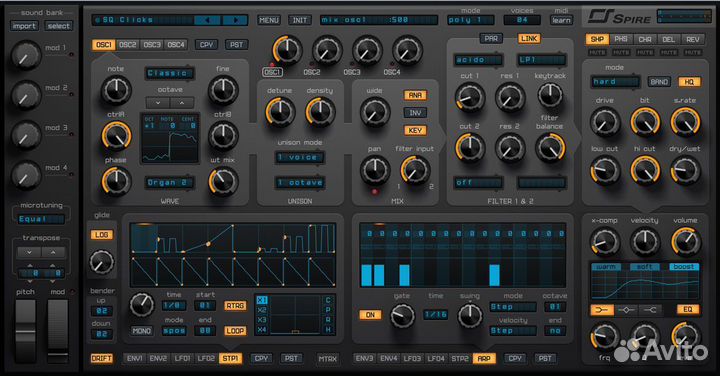
Task: Open the unison 1 octave dropdown
Action: point(300,182)
